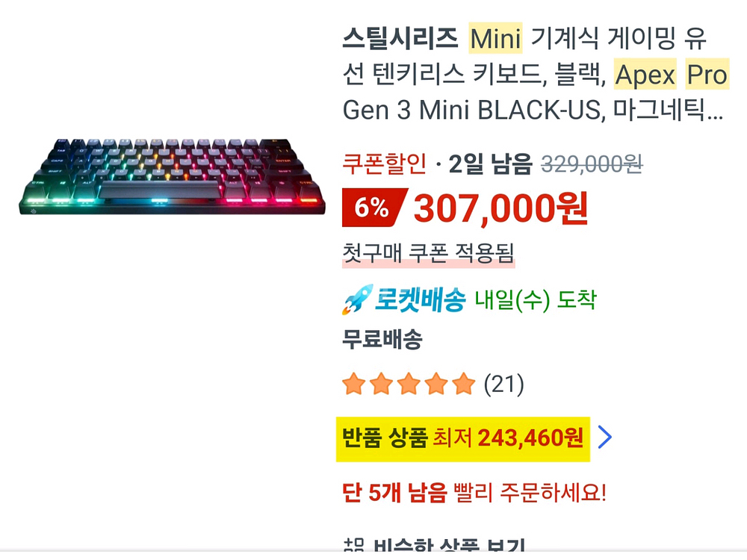The image size is (747, 560).
Task: Click the 307,000원 discounted price
Action: click(x=500, y=208)
